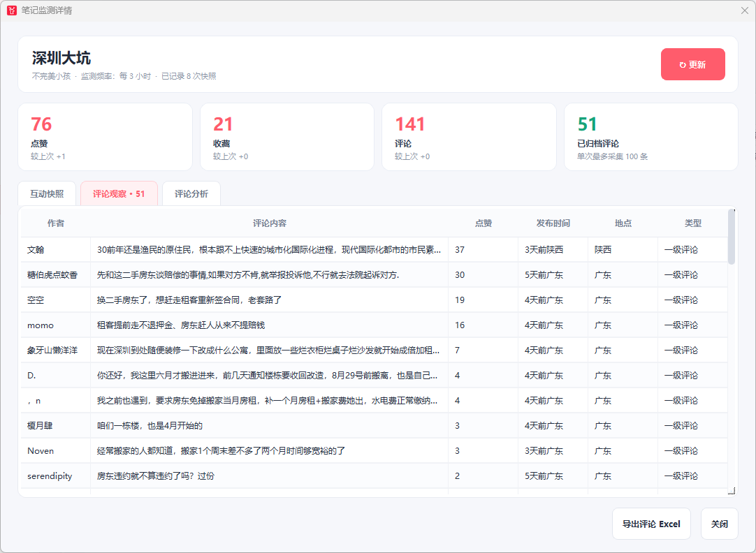Click author name Noven
Screen dimensions: 756x553
(x=41, y=451)
